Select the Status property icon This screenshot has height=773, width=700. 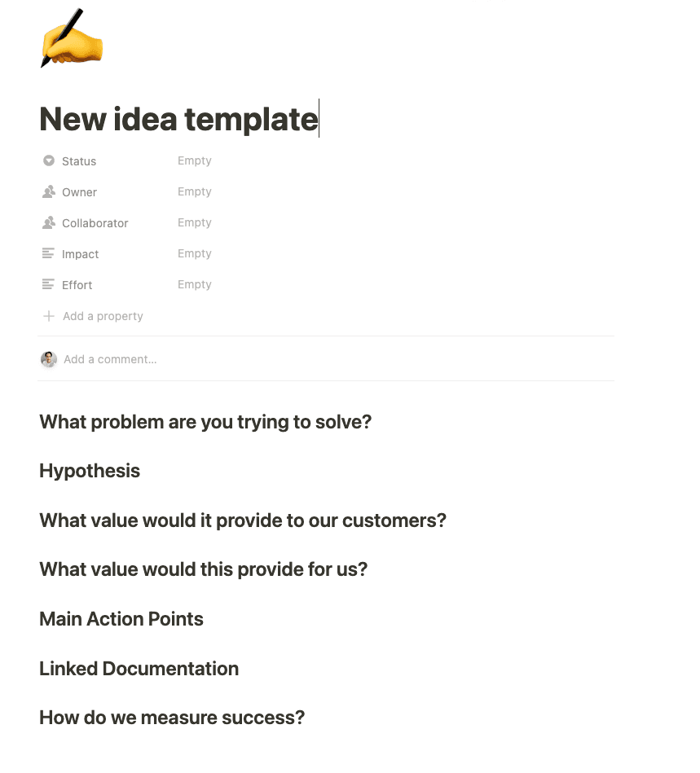[49, 160]
